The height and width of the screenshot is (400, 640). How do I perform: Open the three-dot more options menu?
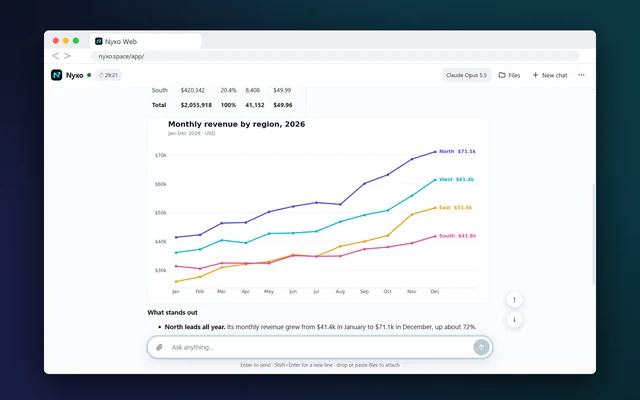(x=581, y=75)
